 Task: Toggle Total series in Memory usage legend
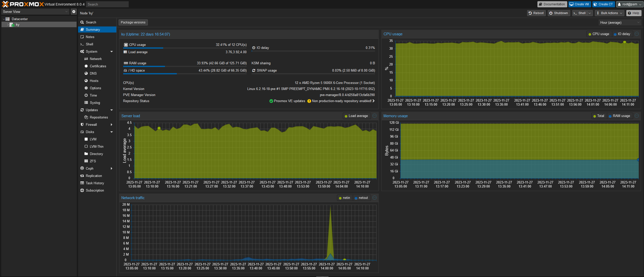pyautogui.click(x=598, y=116)
